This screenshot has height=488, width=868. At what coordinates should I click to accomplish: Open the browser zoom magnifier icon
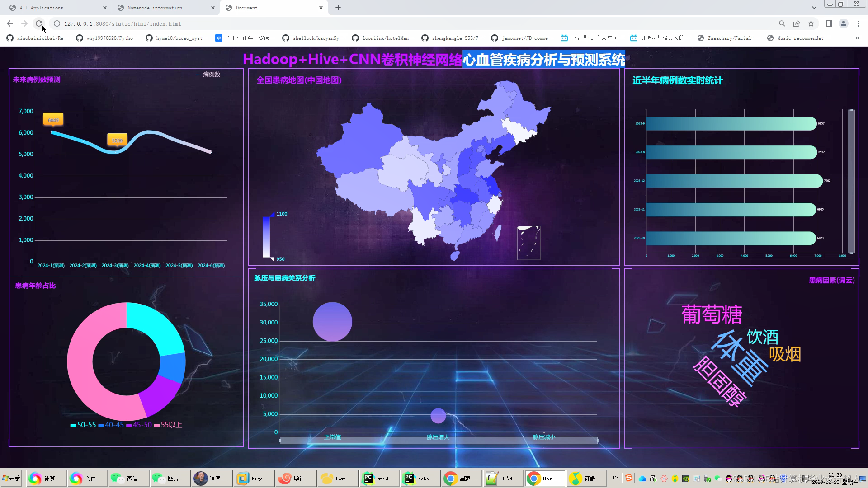782,23
